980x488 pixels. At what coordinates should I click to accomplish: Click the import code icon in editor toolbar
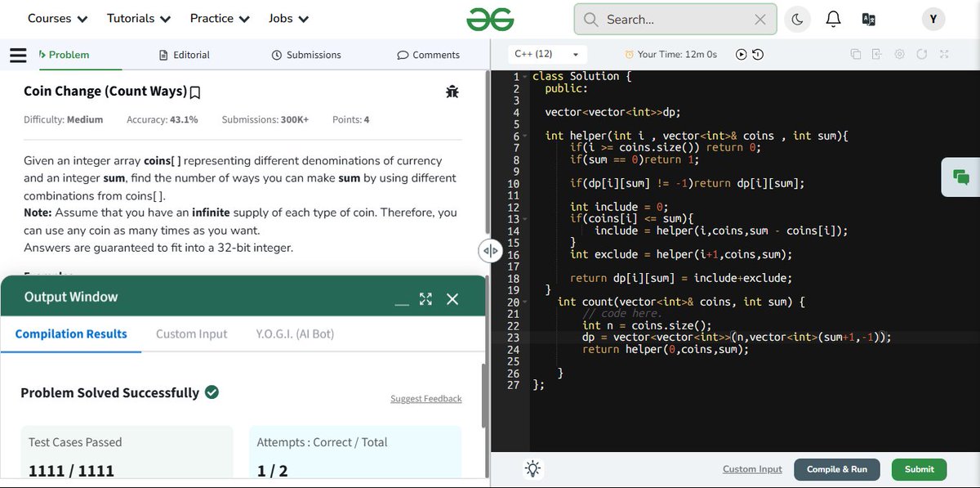[x=877, y=54]
